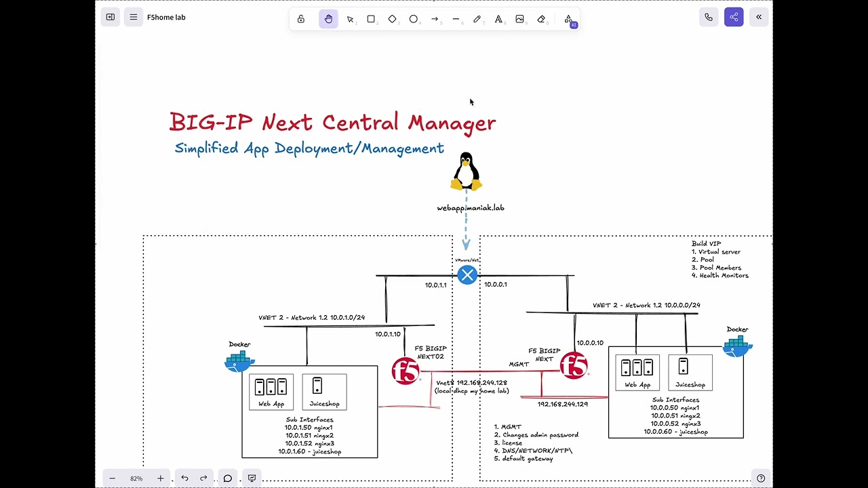Select the right Juiceshop box
Screen dimensions: 868x488
(690, 372)
